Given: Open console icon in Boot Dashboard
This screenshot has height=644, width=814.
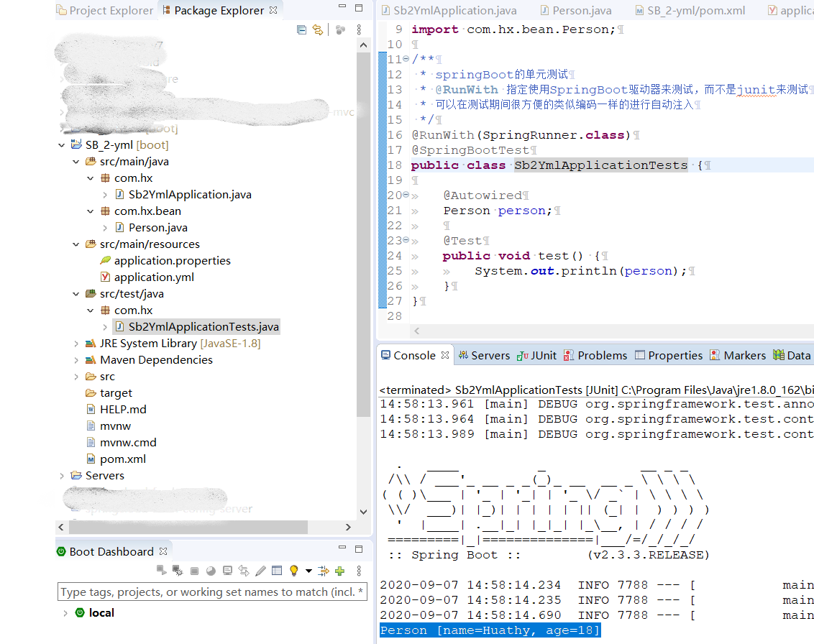Looking at the screenshot, I should 227,571.
